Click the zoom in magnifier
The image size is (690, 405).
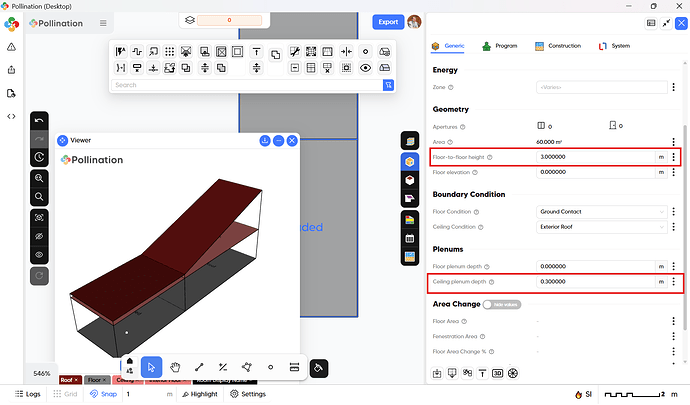tap(39, 178)
